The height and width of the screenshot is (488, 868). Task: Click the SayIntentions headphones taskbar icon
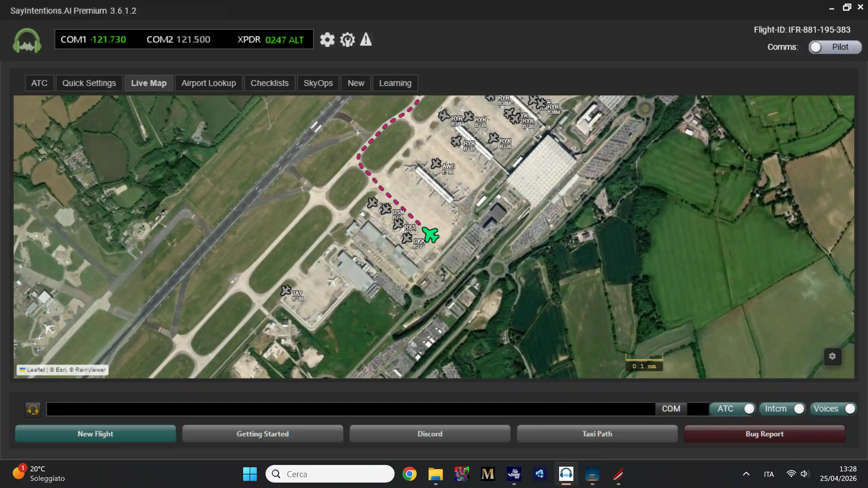566,474
